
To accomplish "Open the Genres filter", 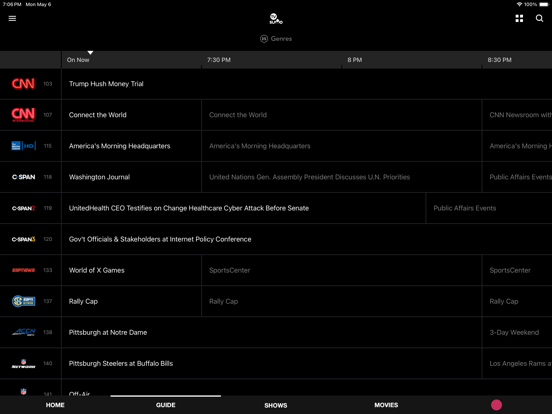I will tap(276, 39).
